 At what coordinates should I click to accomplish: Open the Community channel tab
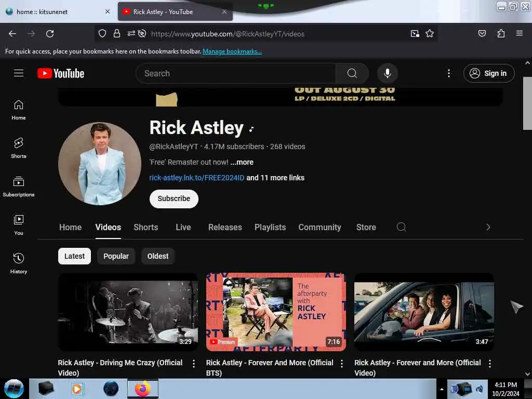pos(320,228)
